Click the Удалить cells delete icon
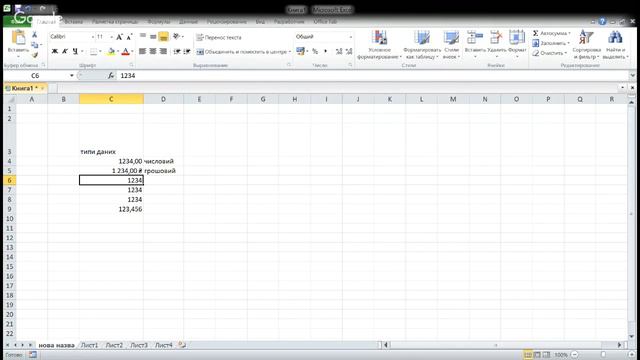Viewport: 640px width, 360px height. tap(496, 38)
